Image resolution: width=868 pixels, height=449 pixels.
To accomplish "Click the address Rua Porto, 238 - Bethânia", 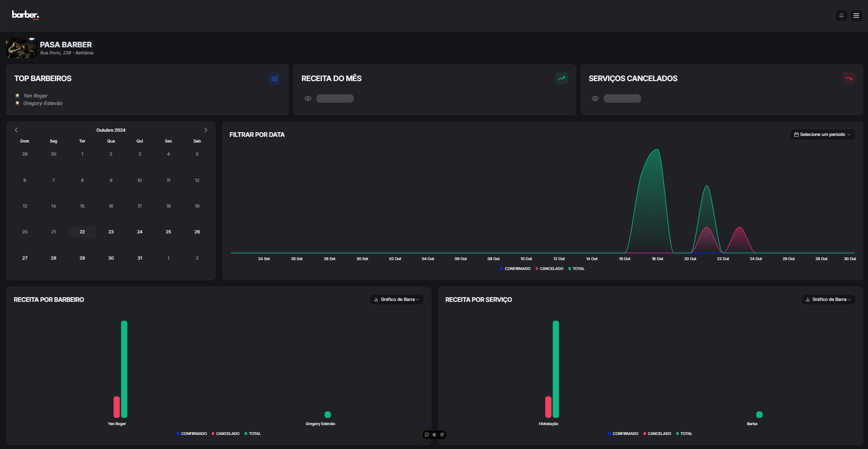I will click(67, 53).
